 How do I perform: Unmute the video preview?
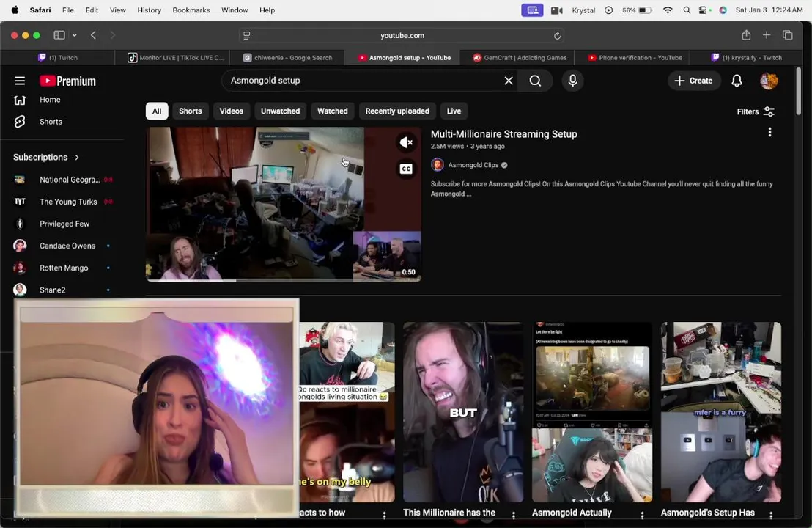(x=406, y=142)
